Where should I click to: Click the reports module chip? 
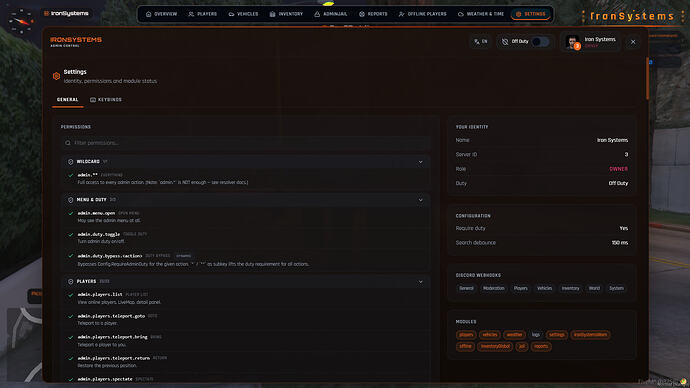[x=541, y=347]
